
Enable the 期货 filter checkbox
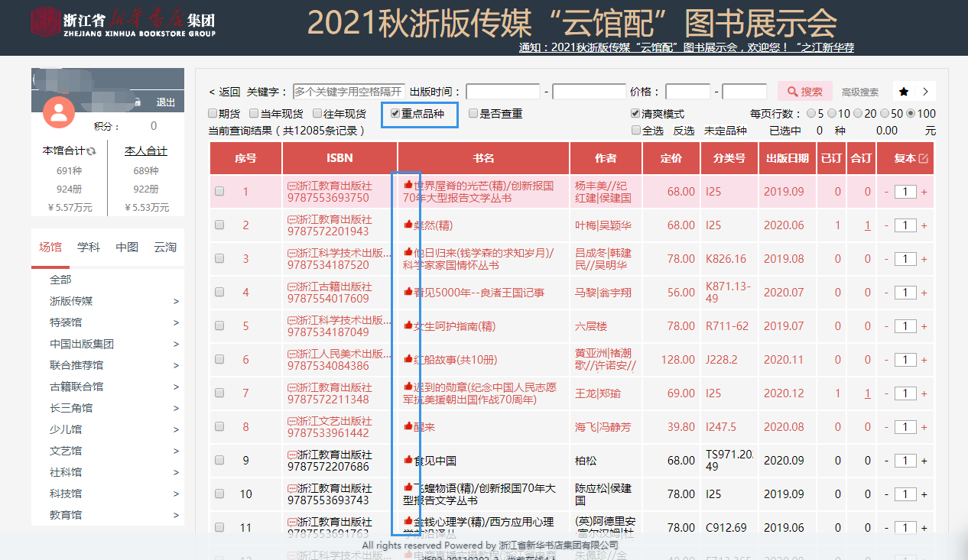click(x=213, y=114)
